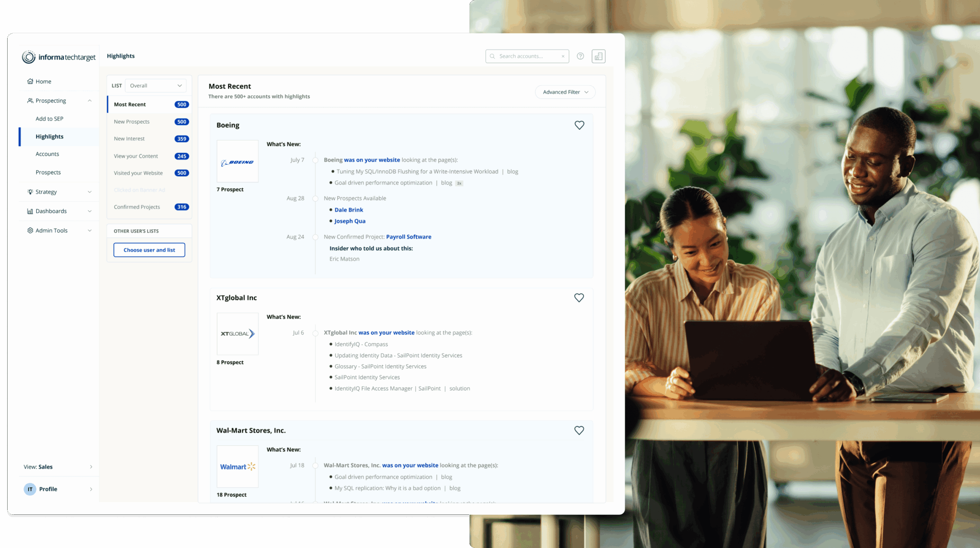Open Payroll Software project link
980x548 pixels.
(408, 237)
